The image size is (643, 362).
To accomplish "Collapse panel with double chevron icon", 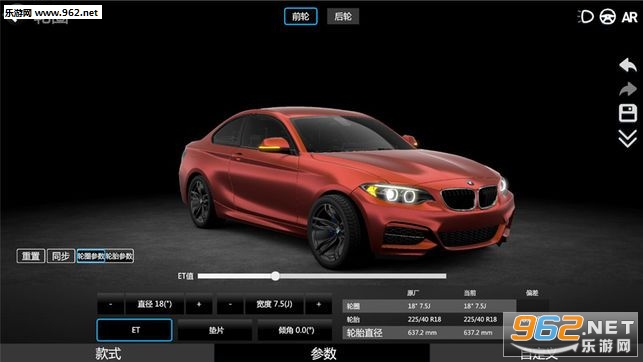I will coord(628,139).
